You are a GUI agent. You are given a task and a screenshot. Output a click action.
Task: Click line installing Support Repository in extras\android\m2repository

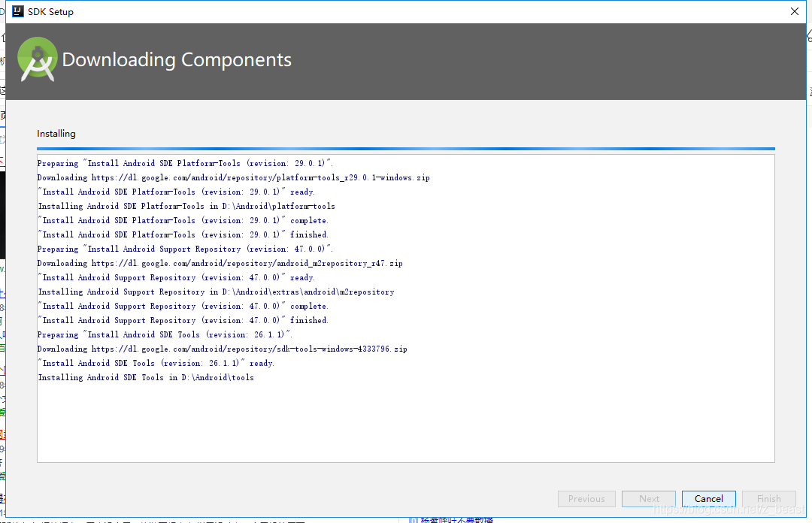216,292
